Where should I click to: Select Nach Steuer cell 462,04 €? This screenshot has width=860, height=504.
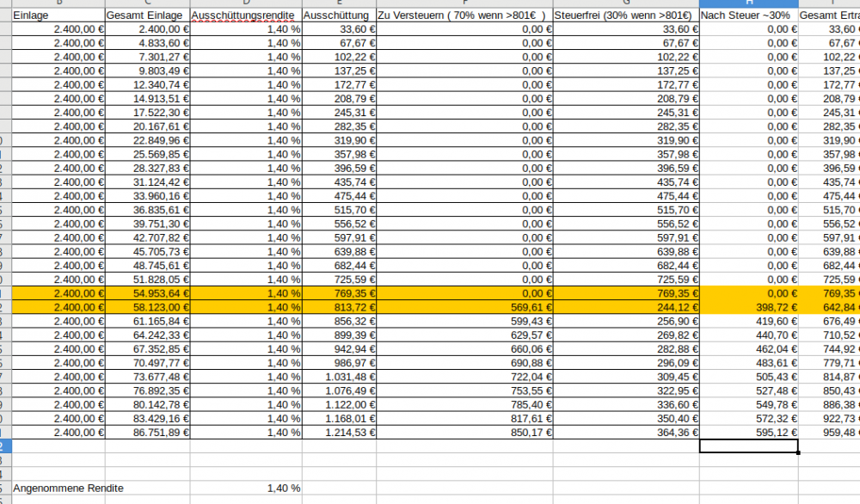(x=749, y=349)
